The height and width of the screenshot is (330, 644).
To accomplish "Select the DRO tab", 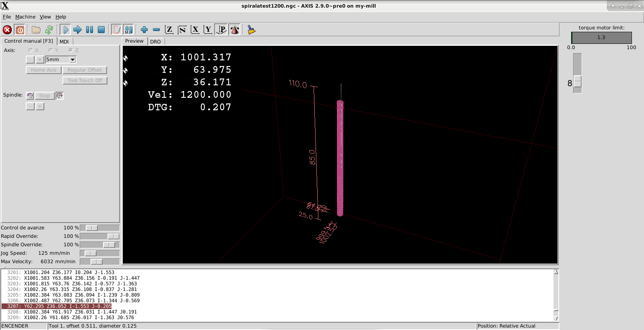I will tap(155, 42).
